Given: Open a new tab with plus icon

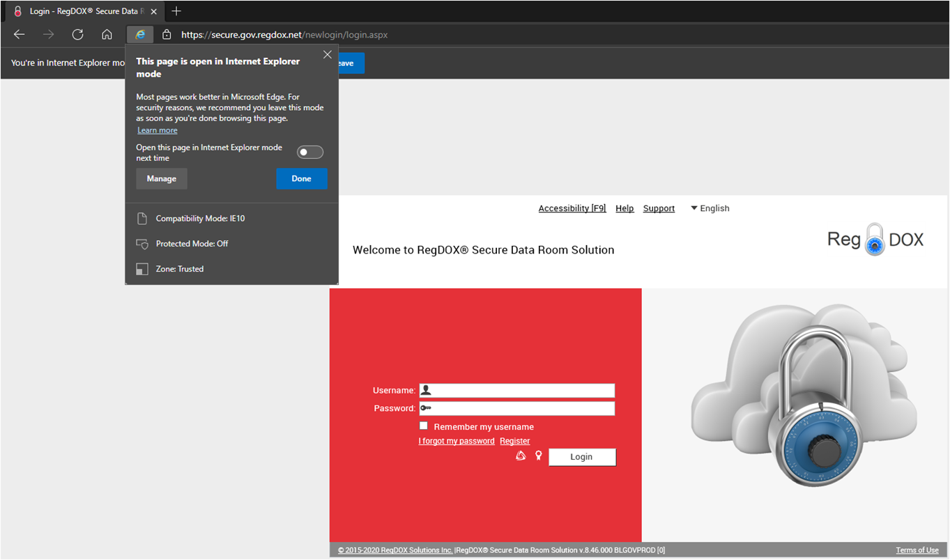Looking at the screenshot, I should click(176, 11).
